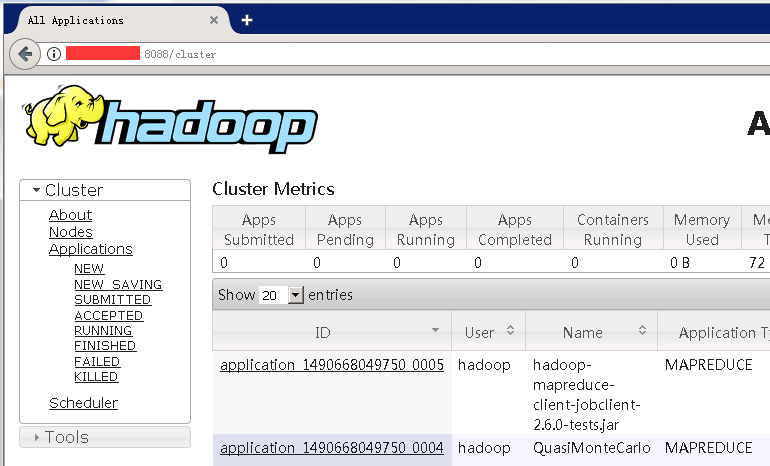Click the Apps Completed metrics header

tap(515, 229)
